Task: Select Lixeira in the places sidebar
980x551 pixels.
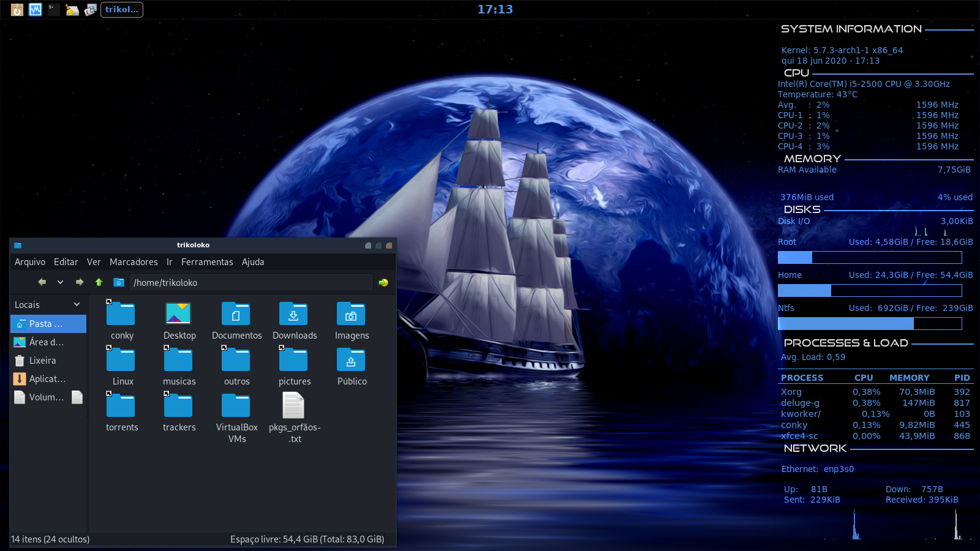Action: (x=42, y=361)
